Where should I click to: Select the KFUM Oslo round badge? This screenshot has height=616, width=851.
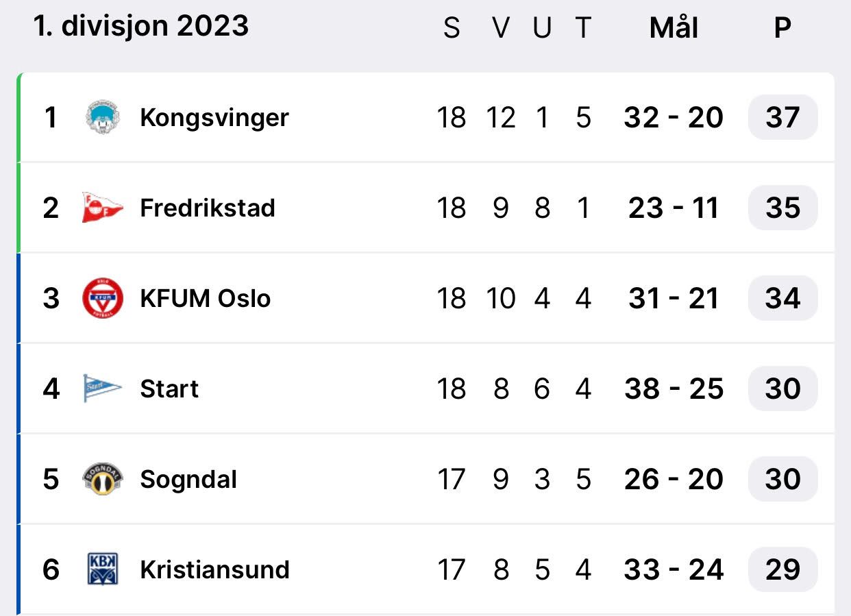coord(103,298)
